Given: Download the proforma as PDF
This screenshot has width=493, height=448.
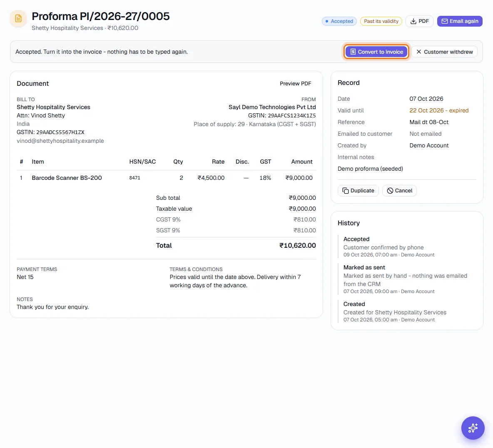Looking at the screenshot, I should (x=419, y=21).
